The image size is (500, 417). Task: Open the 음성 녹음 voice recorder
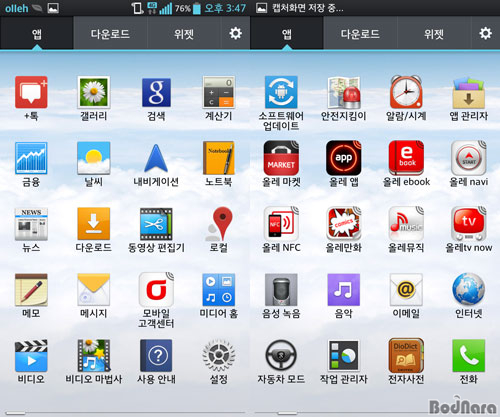(x=281, y=289)
